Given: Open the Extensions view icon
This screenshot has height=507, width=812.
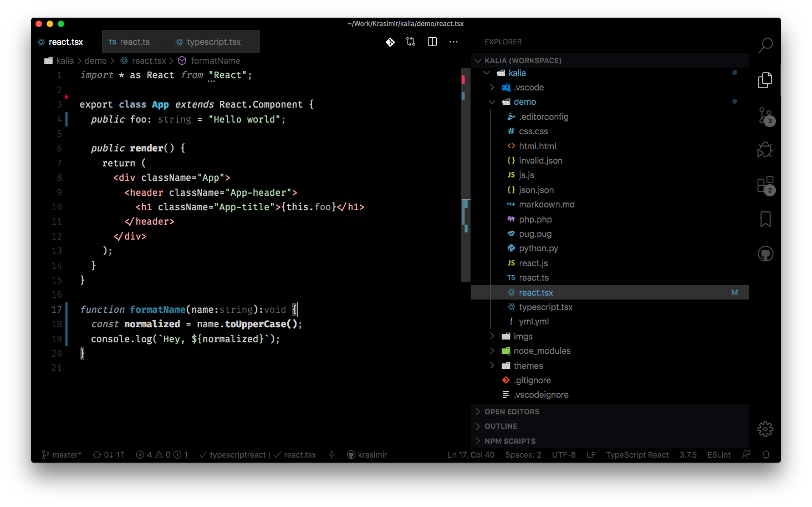Looking at the screenshot, I should [765, 185].
